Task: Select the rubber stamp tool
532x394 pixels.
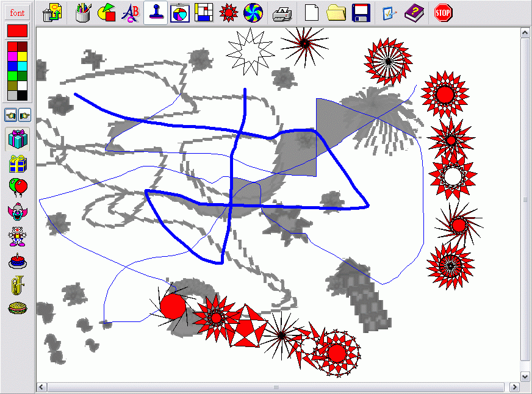Action: click(x=156, y=13)
